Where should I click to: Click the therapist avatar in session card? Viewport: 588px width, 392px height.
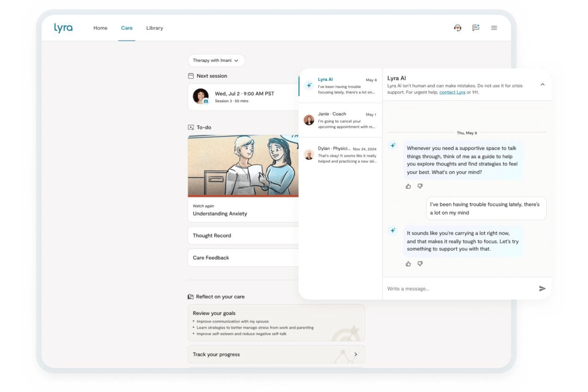201,96
